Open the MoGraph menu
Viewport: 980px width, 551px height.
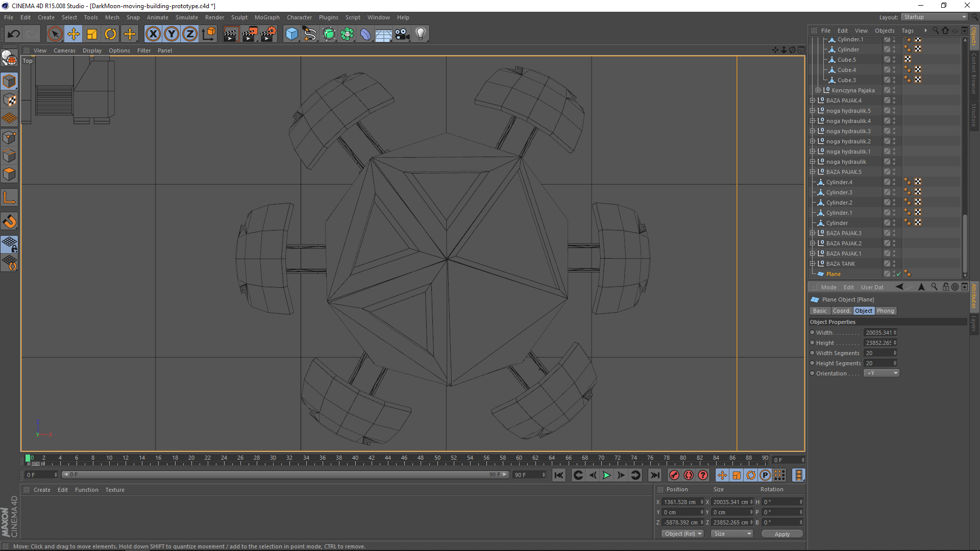(267, 17)
